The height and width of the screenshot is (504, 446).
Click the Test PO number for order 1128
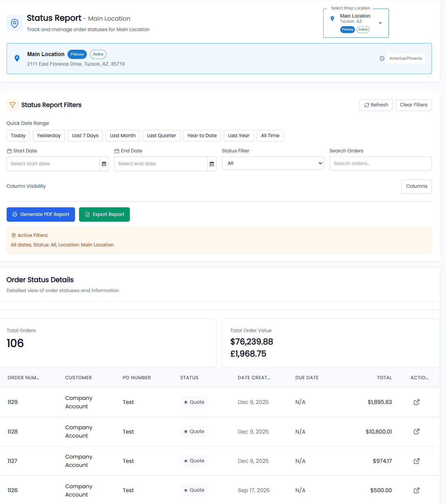(128, 432)
